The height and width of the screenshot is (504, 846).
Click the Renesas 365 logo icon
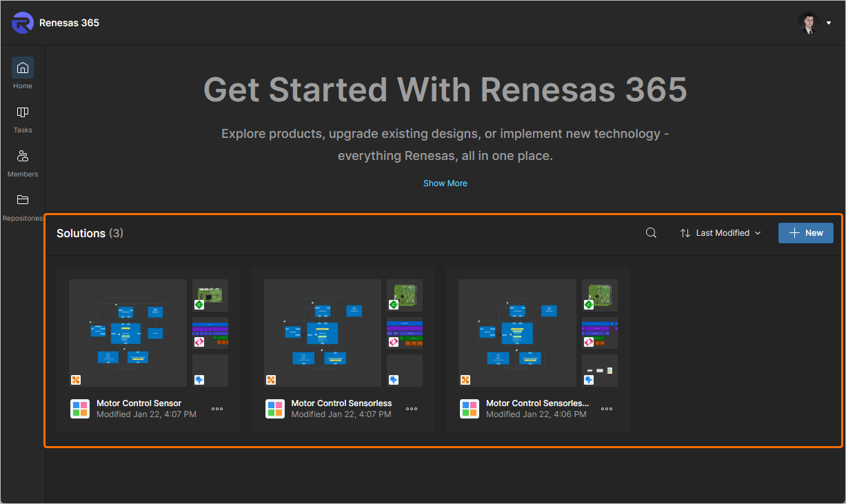(x=23, y=23)
